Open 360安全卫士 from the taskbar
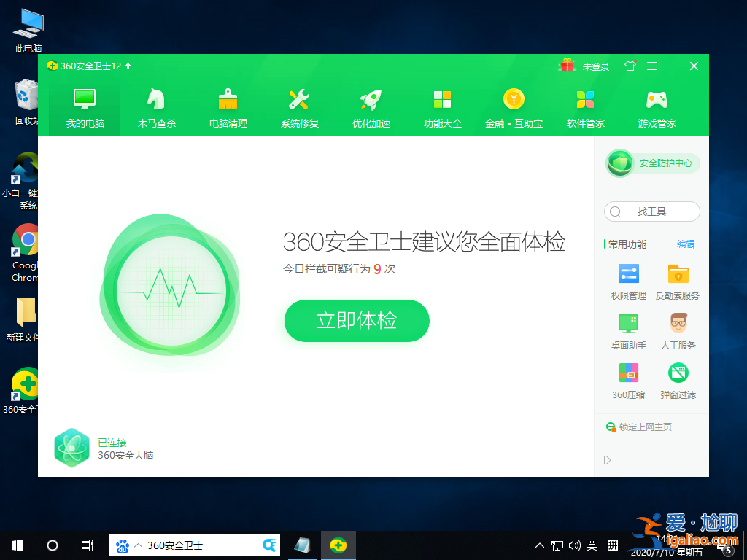 (338, 545)
